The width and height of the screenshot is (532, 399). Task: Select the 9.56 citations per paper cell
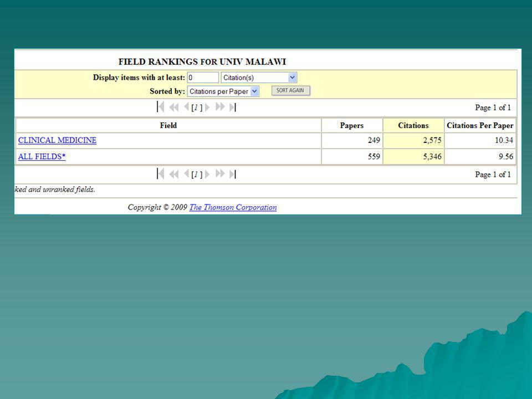click(x=480, y=156)
